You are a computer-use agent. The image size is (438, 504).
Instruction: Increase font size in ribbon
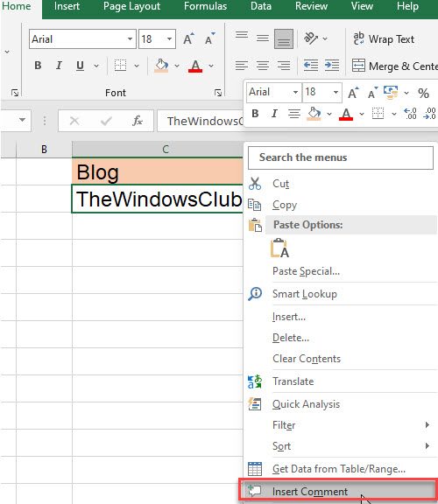coord(188,38)
